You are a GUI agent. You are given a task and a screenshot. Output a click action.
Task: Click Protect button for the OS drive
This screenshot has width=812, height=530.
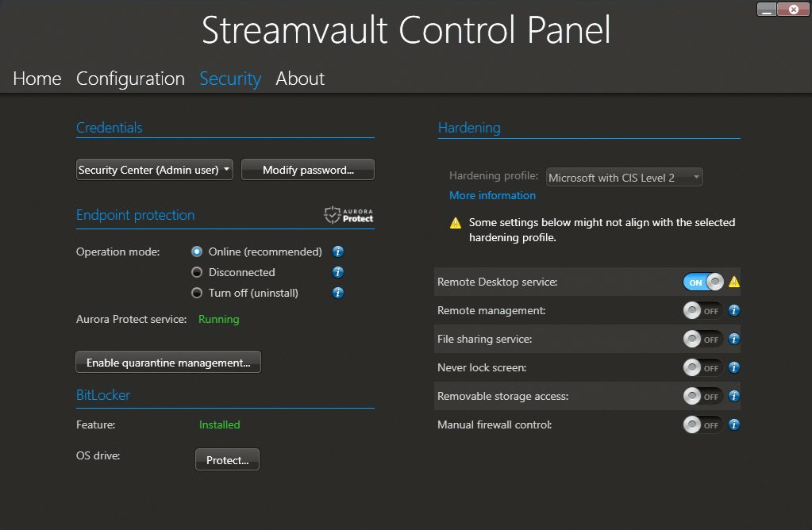[227, 459]
